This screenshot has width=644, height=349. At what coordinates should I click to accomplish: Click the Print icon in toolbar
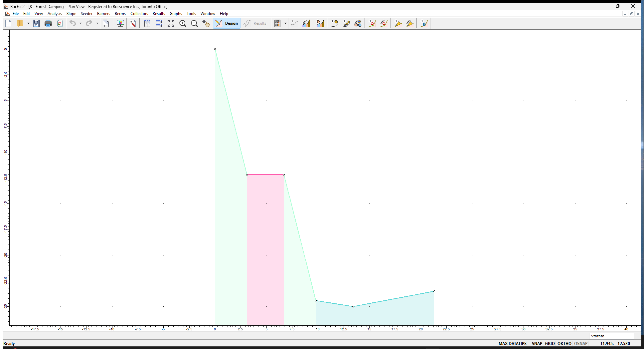point(48,23)
